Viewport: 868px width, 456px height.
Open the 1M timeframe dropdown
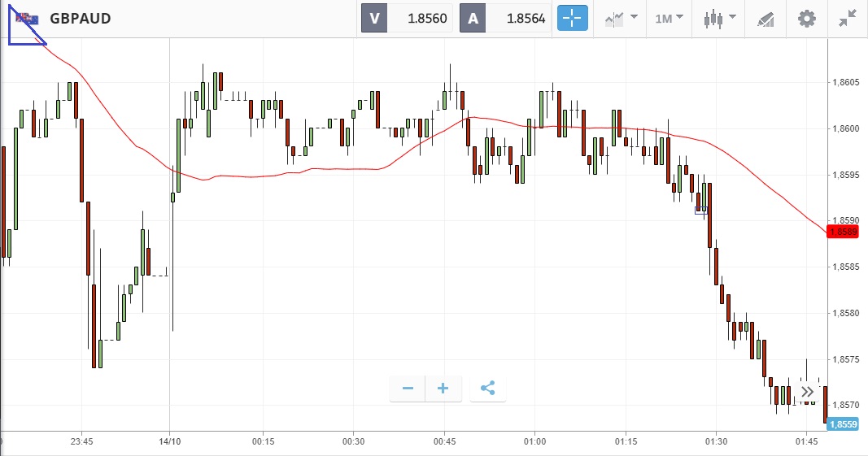[669, 18]
